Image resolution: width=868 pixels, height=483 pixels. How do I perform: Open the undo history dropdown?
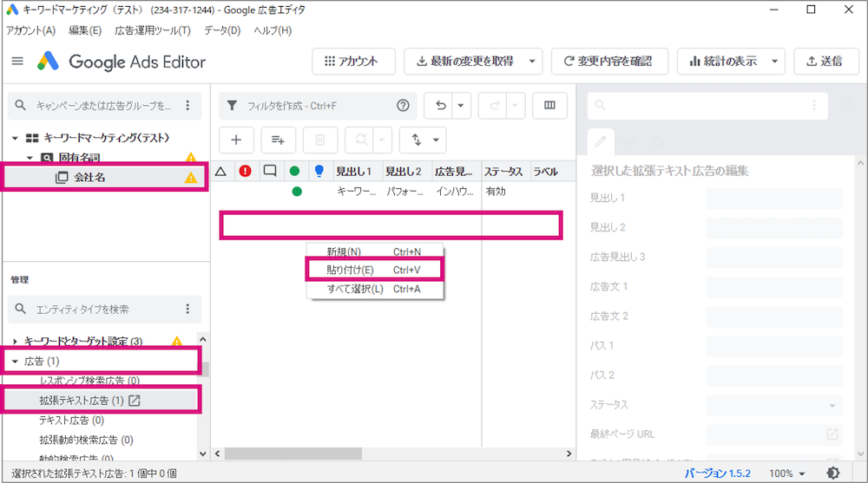point(461,106)
